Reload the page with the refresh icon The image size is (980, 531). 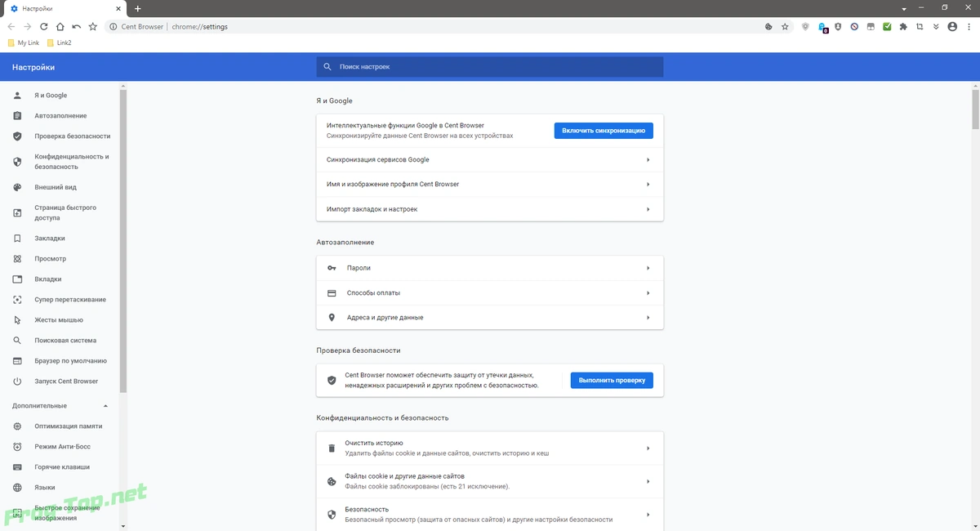pos(44,26)
